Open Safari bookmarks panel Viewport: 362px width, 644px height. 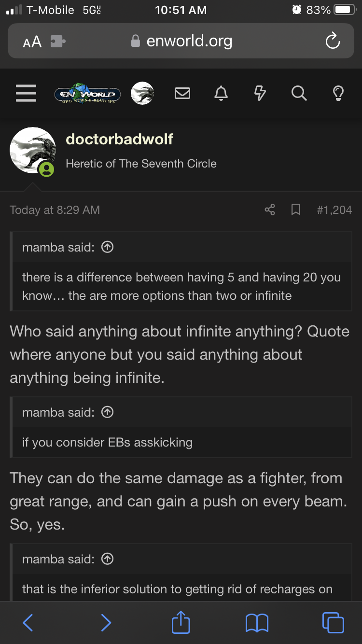point(257,623)
